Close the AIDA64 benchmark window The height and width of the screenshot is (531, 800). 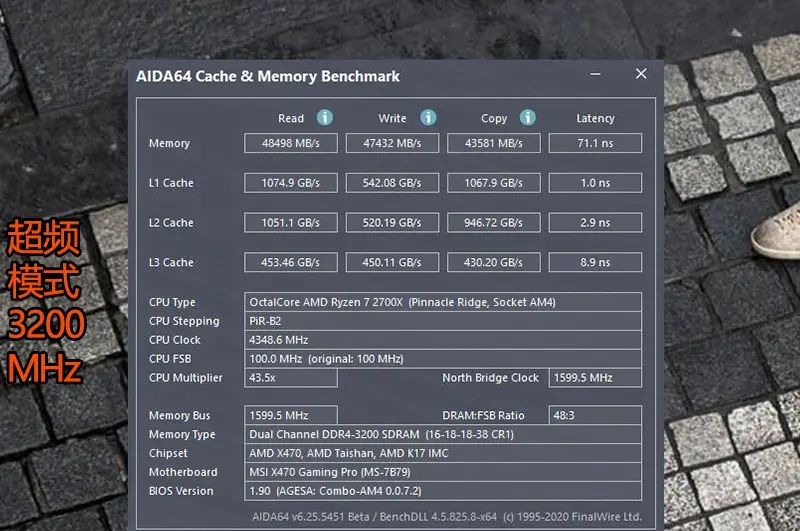[x=641, y=74]
